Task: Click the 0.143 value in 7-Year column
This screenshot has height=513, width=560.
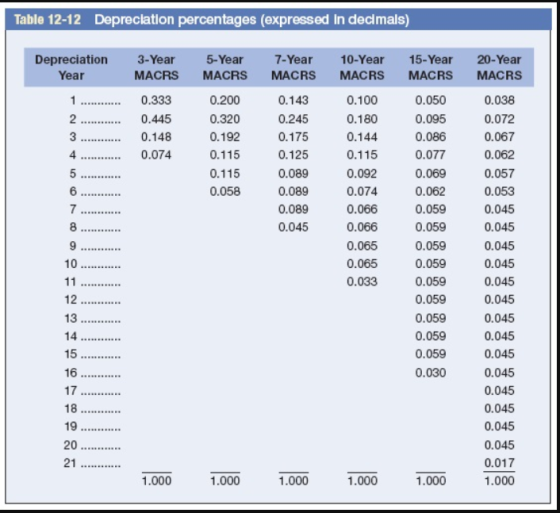Action: pos(293,100)
